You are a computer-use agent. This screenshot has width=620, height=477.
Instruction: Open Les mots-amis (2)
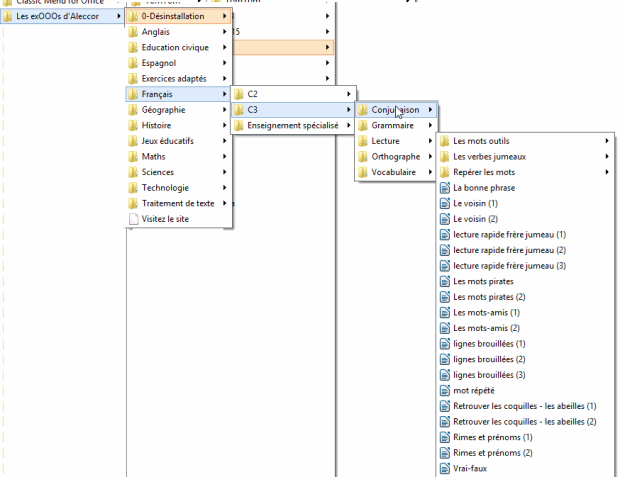[x=525, y=328]
